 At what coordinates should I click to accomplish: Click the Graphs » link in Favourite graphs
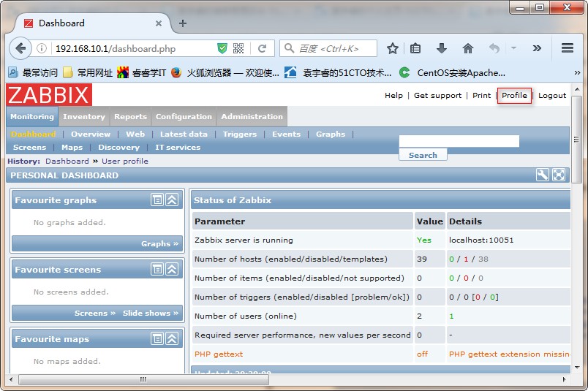(x=159, y=243)
